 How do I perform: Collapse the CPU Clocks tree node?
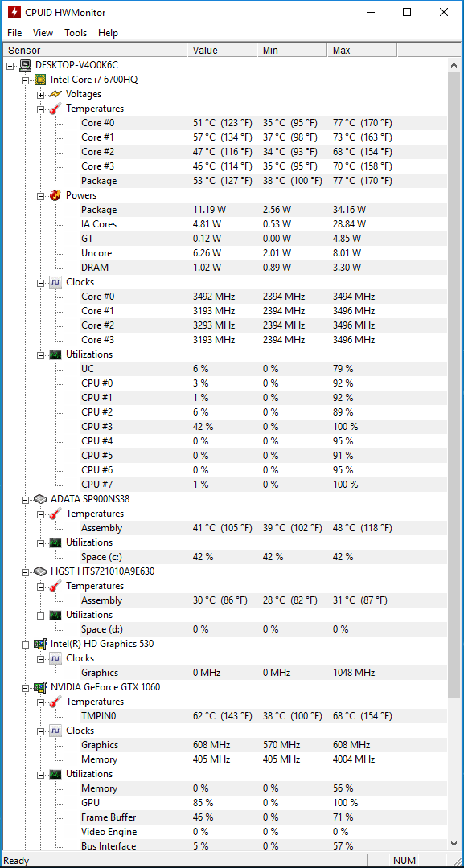(40, 282)
